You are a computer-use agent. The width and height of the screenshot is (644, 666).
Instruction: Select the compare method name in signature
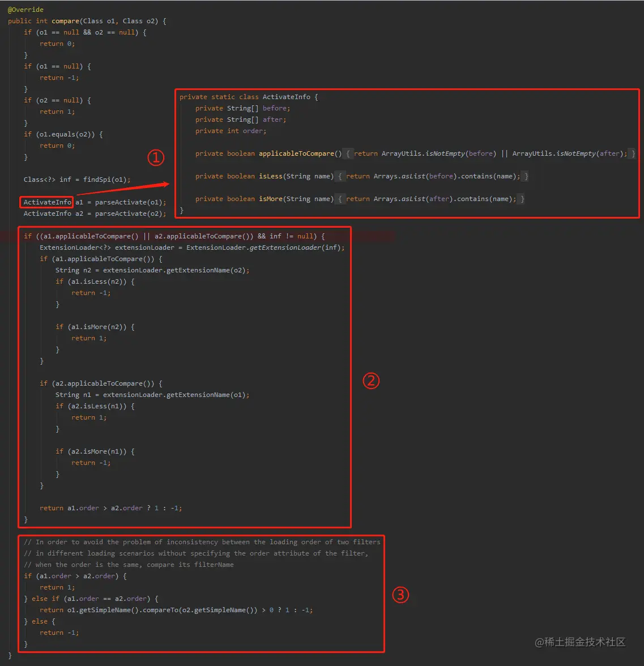tap(66, 21)
